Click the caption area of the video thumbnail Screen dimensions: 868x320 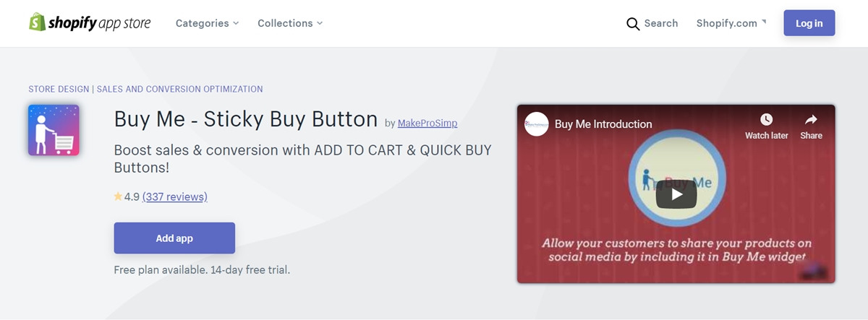pos(676,250)
